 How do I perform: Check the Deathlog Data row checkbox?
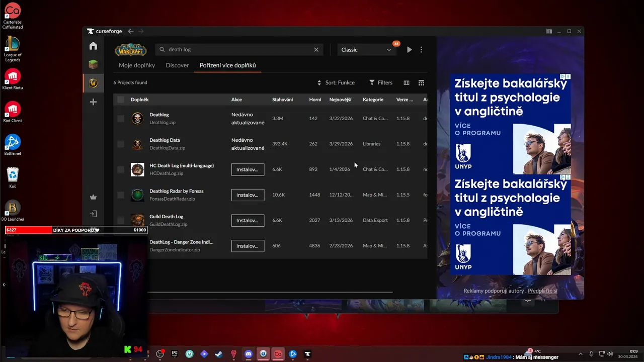pyautogui.click(x=121, y=144)
